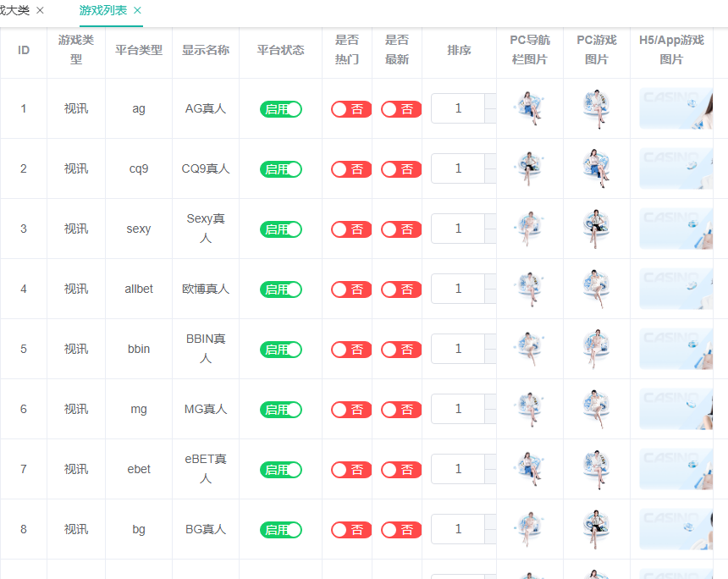Toggle 是否热门 switch for BBIN真人
The height and width of the screenshot is (579, 728).
pos(351,350)
